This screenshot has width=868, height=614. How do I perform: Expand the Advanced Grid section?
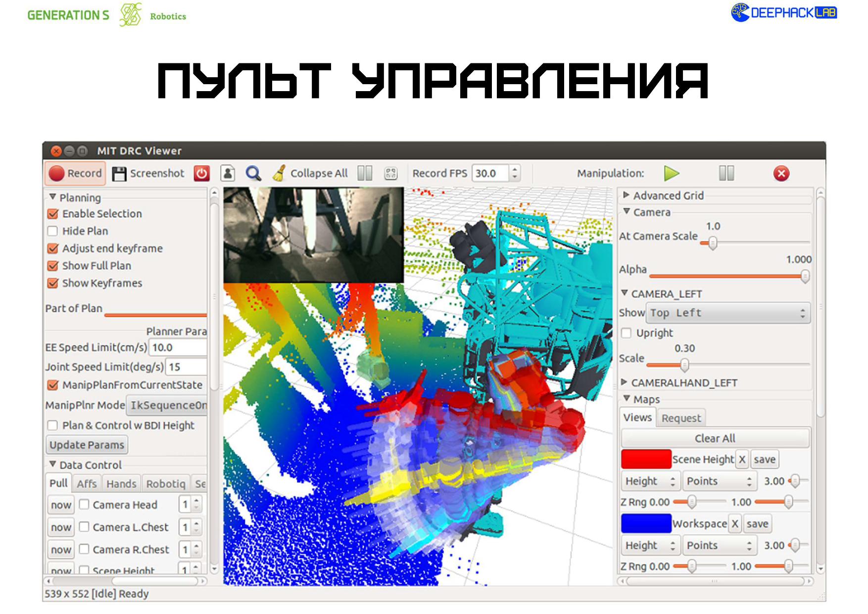coord(626,195)
